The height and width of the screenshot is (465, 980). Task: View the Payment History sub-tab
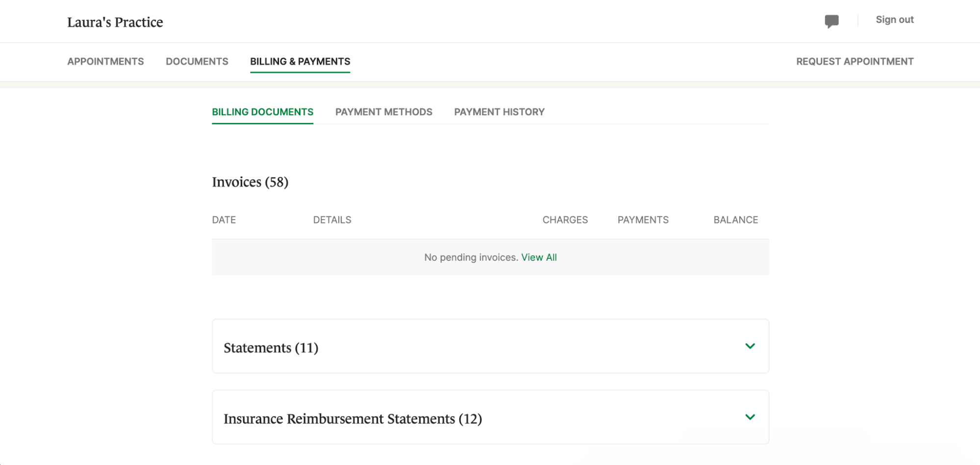click(499, 112)
